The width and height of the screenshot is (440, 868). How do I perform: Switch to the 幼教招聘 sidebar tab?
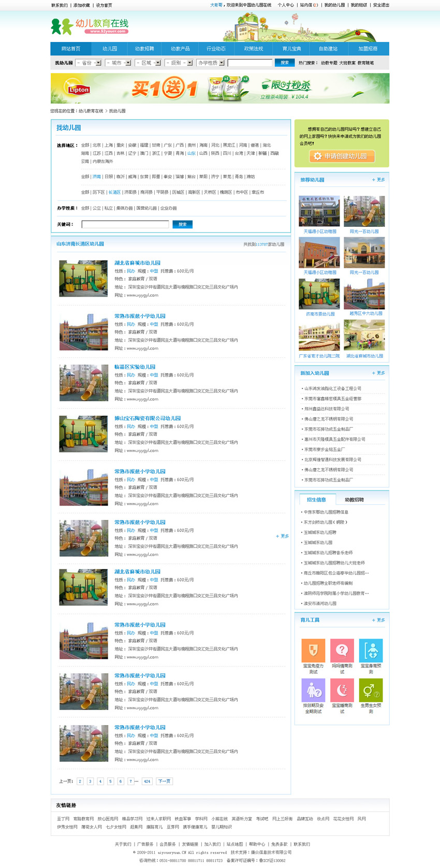354,500
